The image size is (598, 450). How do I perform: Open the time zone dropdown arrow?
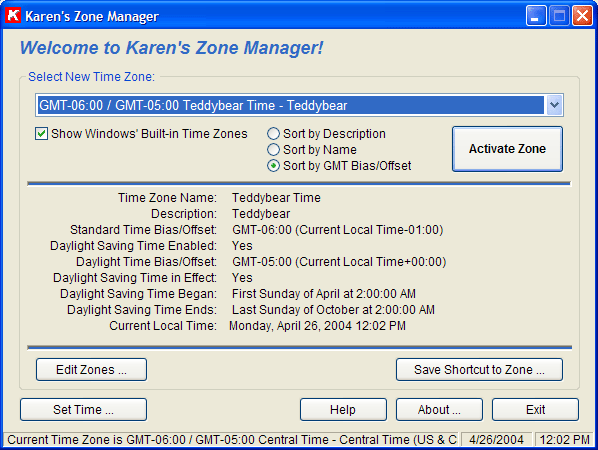[x=554, y=105]
